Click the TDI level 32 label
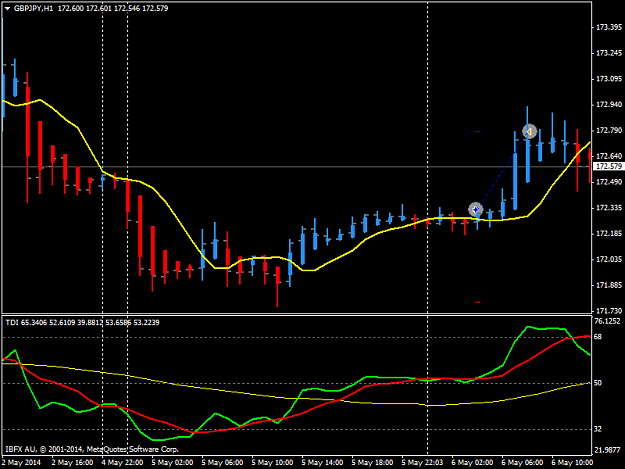The width and height of the screenshot is (625, 469). point(597,429)
